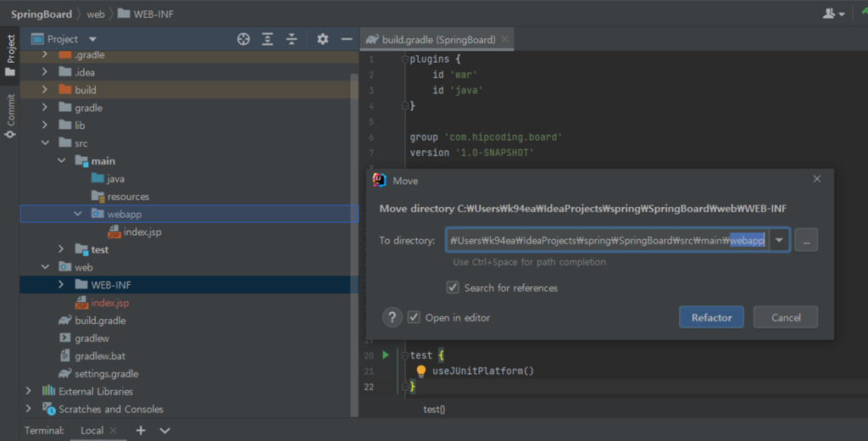Click the yellow lightbulb hint icon
The image size is (868, 441).
click(420, 371)
